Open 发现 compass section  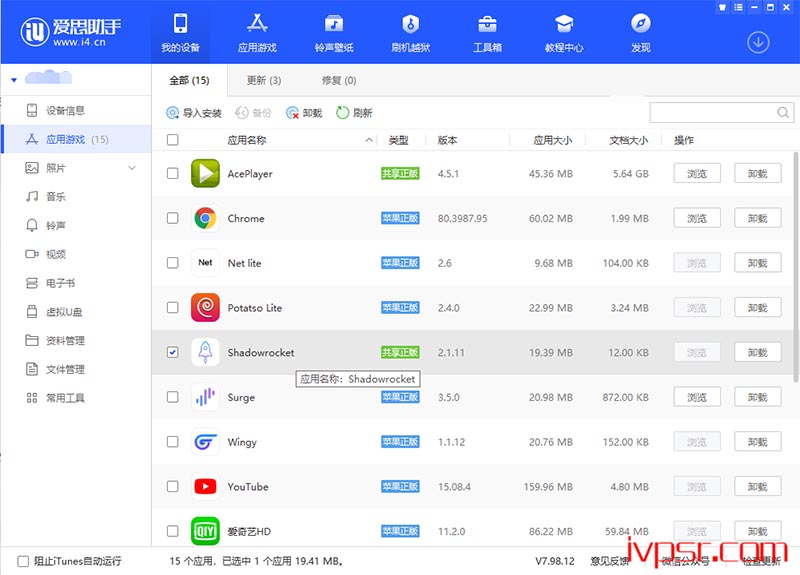[641, 33]
